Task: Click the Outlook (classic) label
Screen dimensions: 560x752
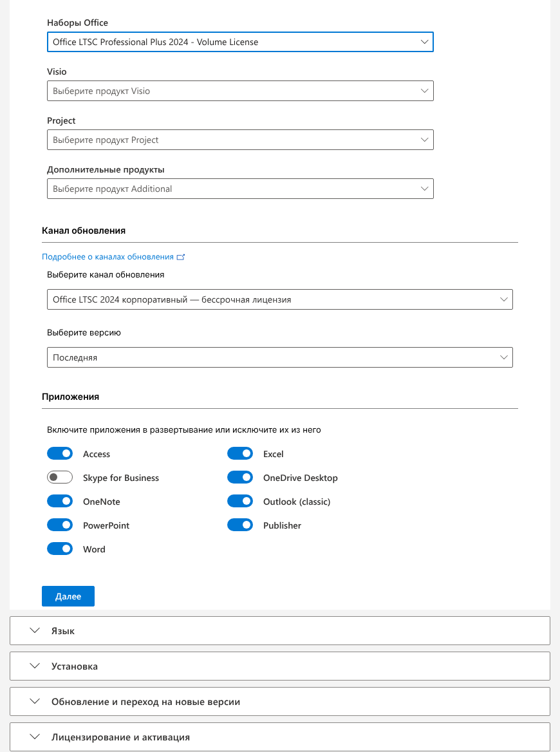Action: (297, 502)
